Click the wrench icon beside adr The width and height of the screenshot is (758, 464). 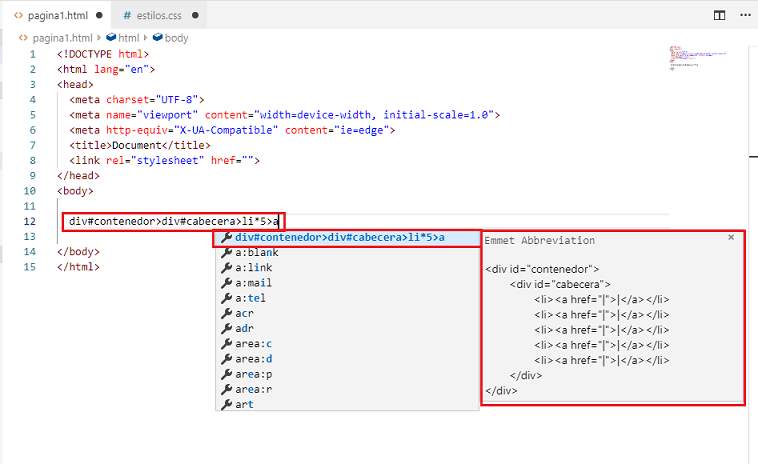[x=226, y=329]
